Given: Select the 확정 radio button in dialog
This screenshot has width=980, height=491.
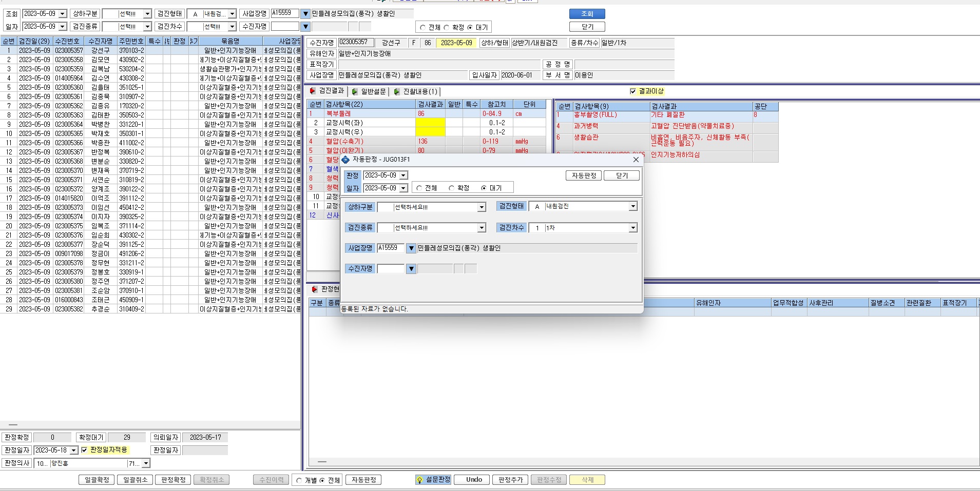Looking at the screenshot, I should coord(452,188).
